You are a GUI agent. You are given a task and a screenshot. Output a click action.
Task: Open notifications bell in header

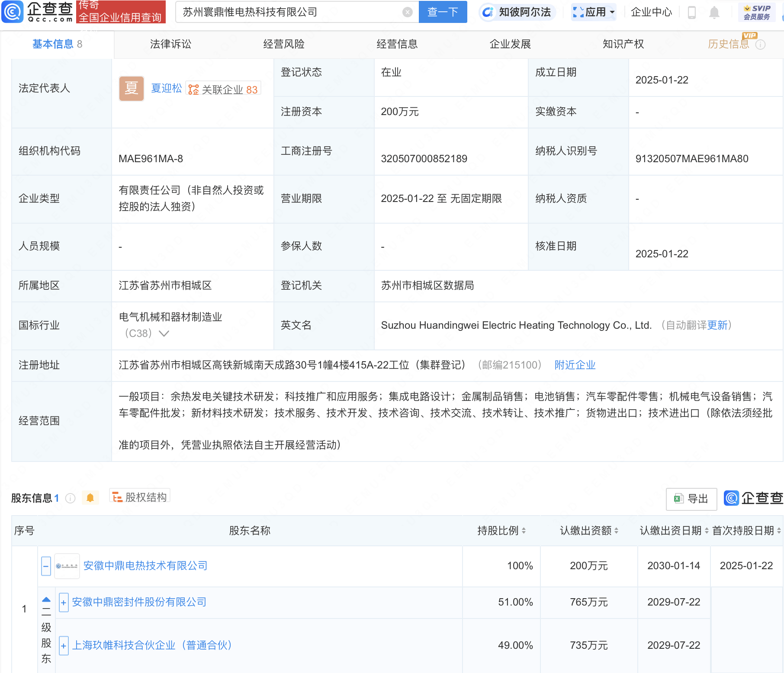tap(714, 13)
